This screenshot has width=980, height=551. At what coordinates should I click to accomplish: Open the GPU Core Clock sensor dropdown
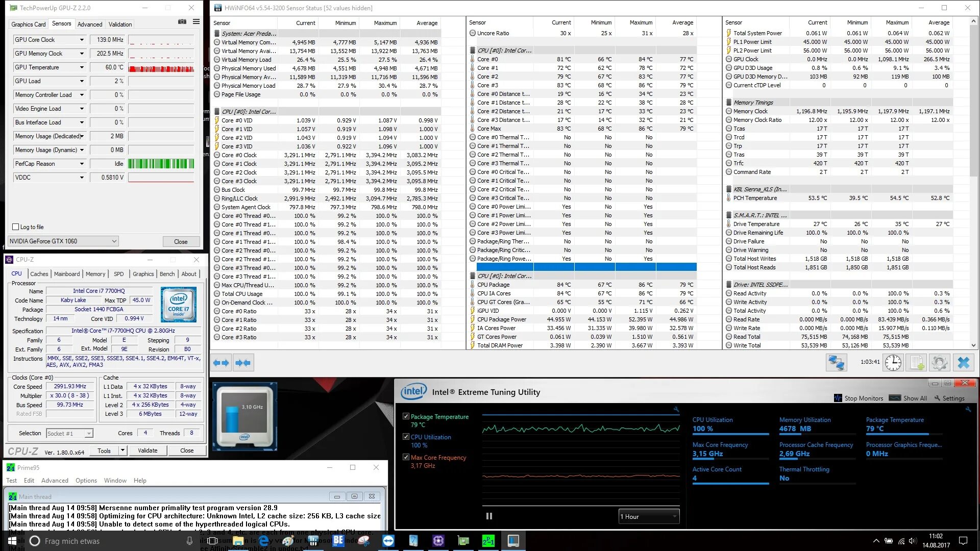pos(82,40)
